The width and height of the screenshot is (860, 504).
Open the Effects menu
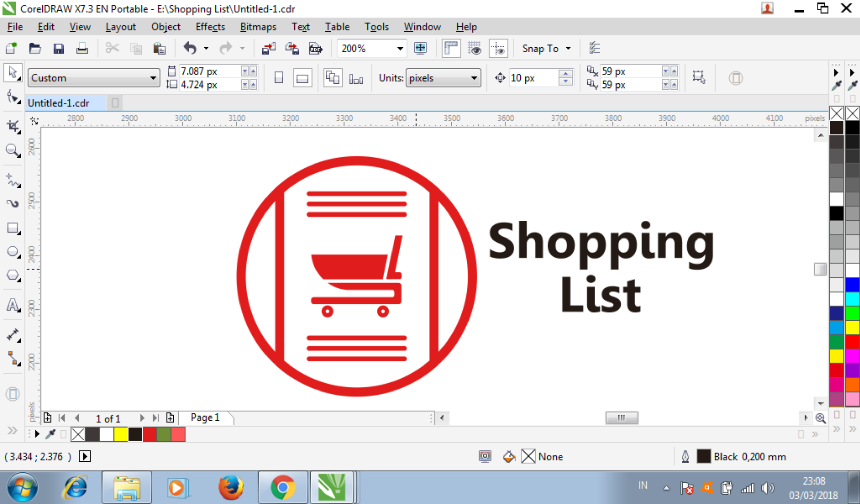coord(210,27)
